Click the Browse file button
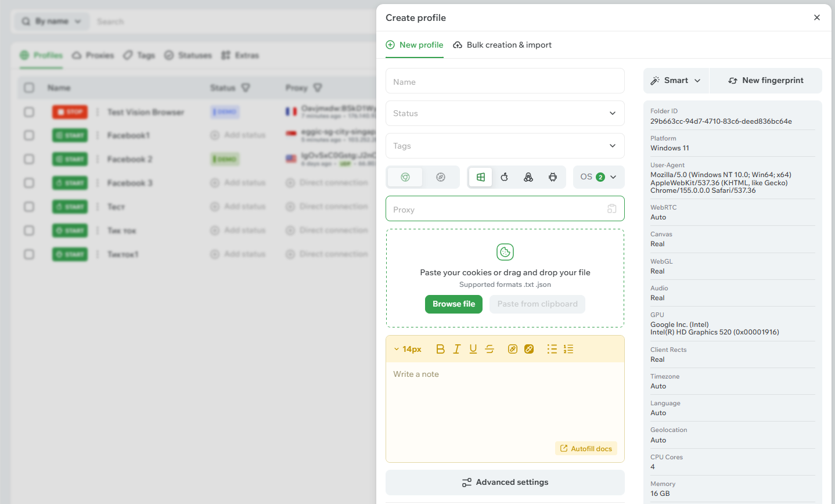835x504 pixels. (x=454, y=304)
